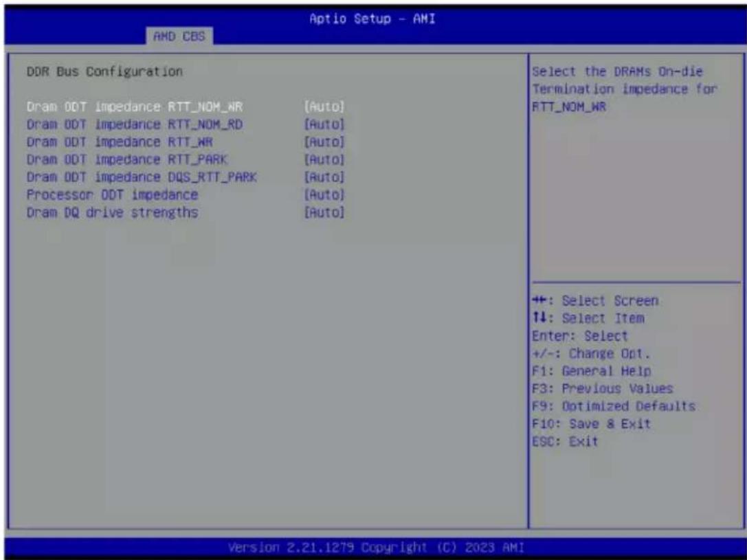747x560 pixels.
Task: Open the Auto value for RTT_PARK
Action: [324, 159]
